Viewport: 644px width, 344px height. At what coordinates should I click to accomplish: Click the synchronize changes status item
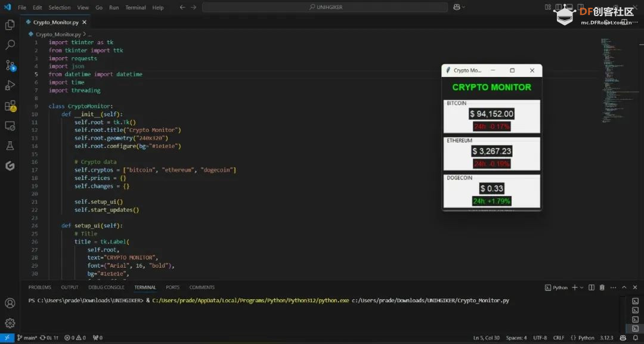pyautogui.click(x=49, y=338)
